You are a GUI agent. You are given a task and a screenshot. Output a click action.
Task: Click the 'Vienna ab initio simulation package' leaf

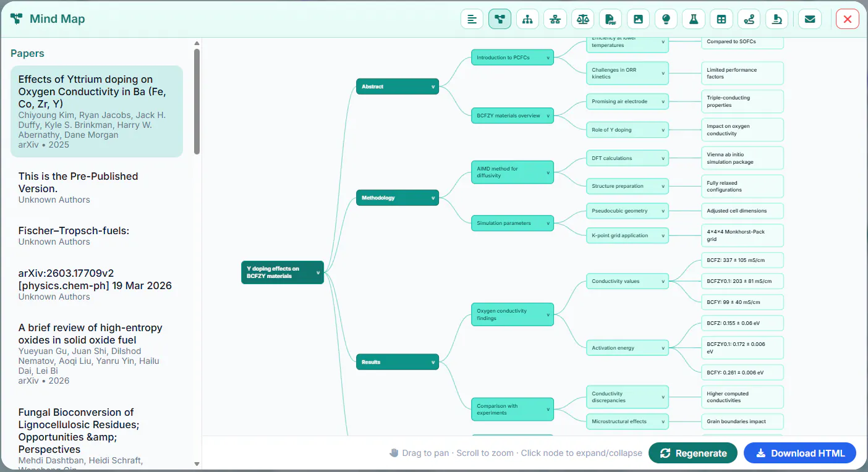(742, 158)
